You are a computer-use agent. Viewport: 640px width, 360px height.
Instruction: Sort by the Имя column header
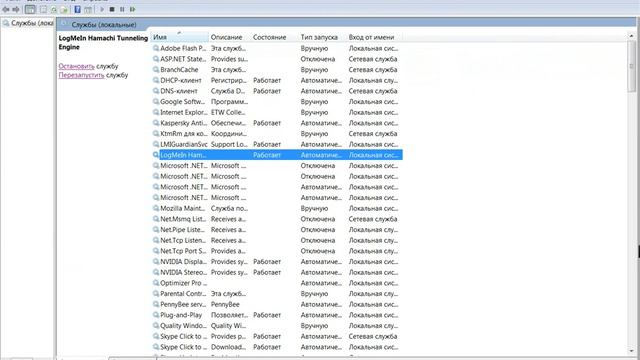180,37
